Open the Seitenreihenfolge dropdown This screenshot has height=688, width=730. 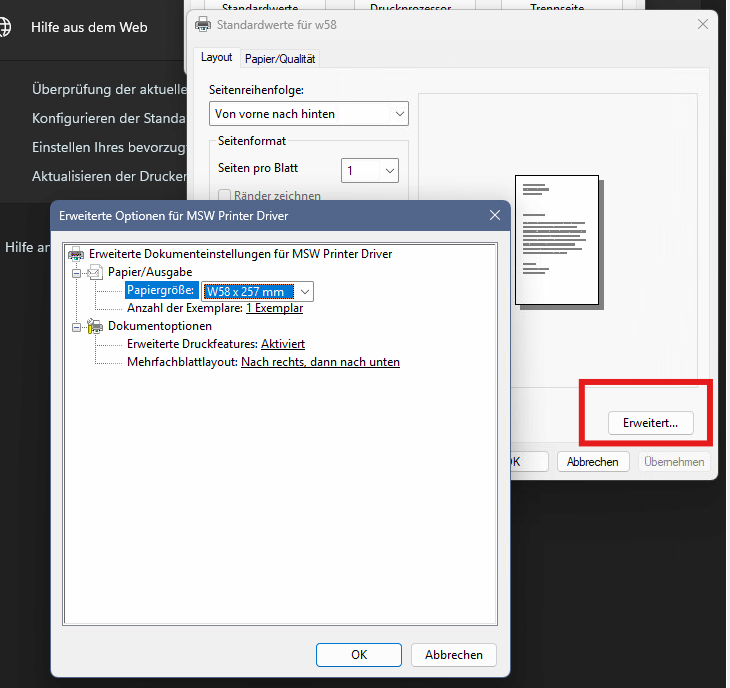(x=309, y=114)
